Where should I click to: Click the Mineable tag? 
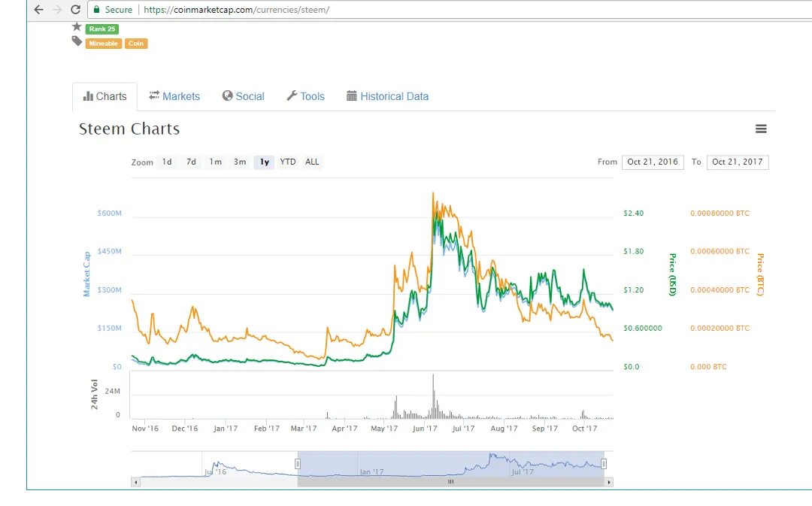(x=104, y=44)
